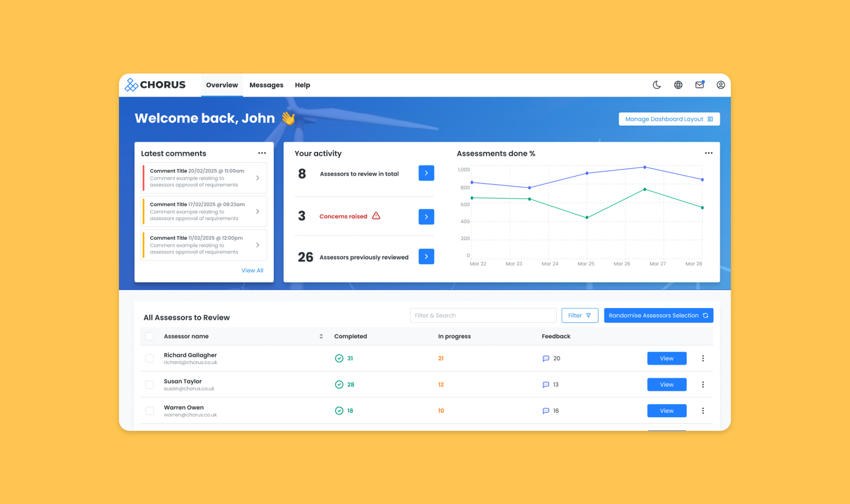Open user profile account icon
Viewport: 850px width, 504px height.
pos(721,85)
